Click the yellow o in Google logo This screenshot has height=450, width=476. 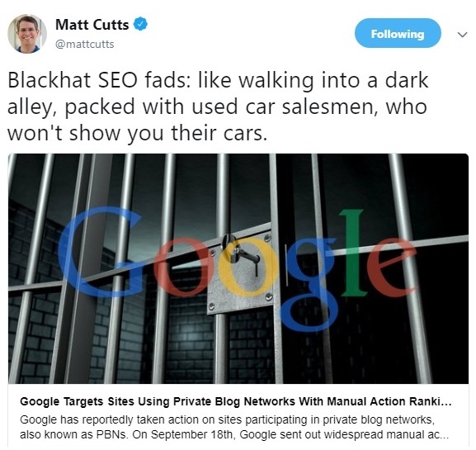point(244,268)
